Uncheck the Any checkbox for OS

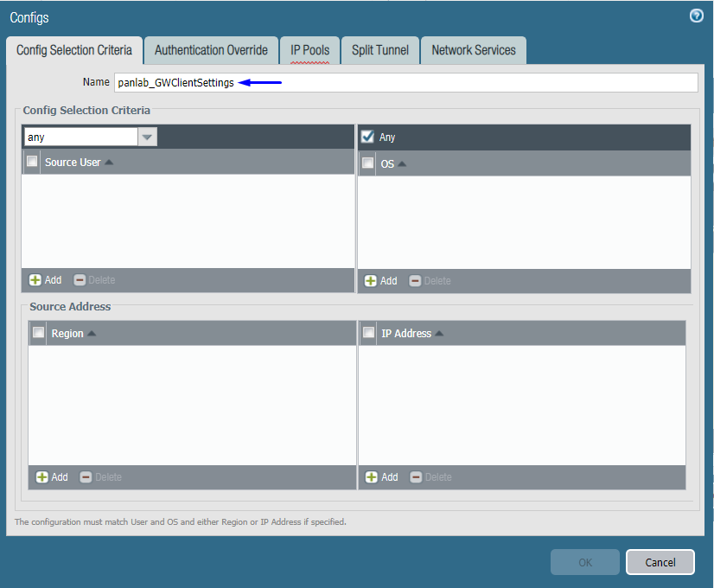[x=367, y=136]
